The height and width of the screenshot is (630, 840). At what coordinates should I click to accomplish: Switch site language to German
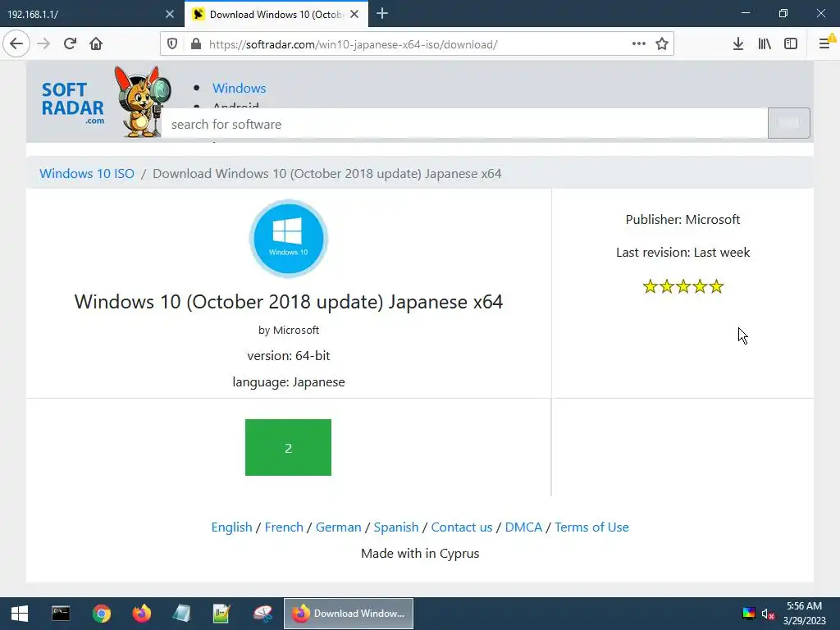(x=338, y=527)
